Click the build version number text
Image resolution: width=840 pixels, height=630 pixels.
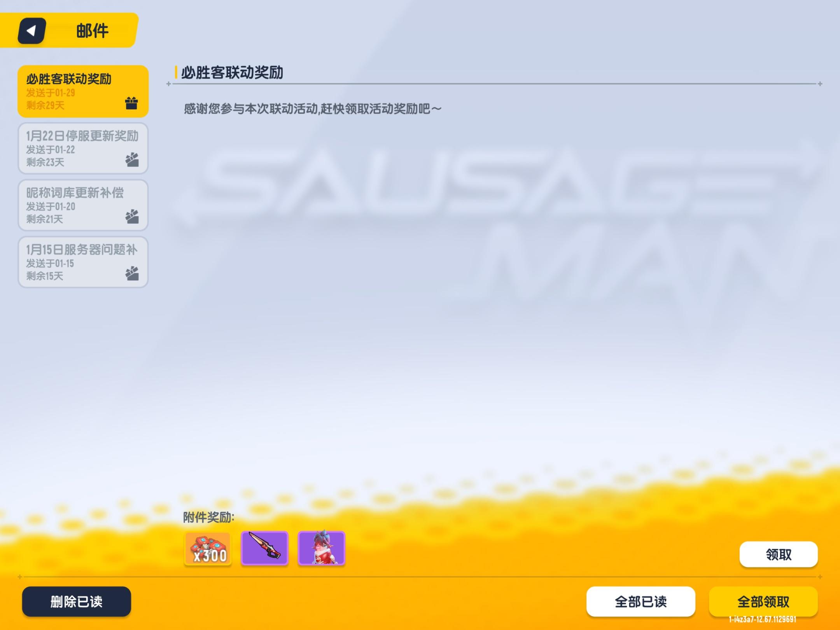tap(763, 619)
